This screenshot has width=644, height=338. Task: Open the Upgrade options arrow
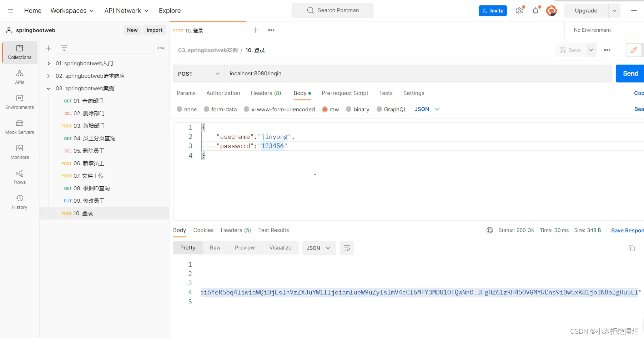click(x=614, y=11)
